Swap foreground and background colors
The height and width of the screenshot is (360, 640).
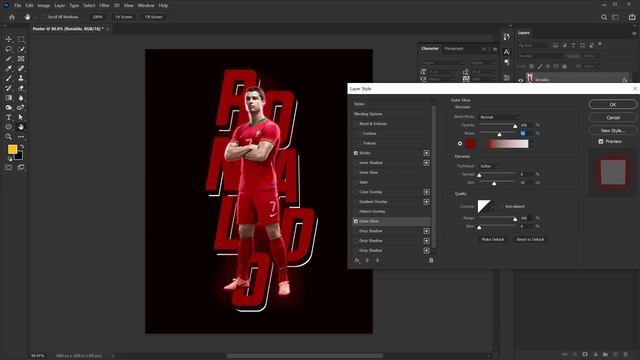[22, 146]
